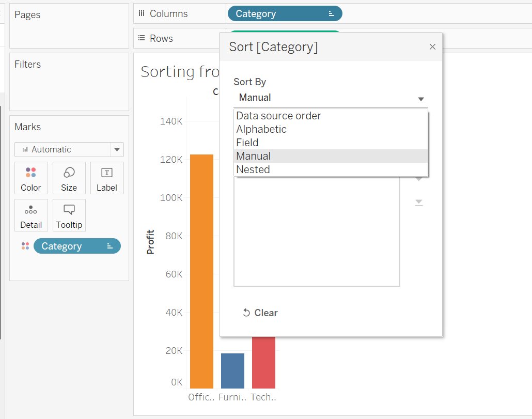The height and width of the screenshot is (419, 532).
Task: Click color dots icon beside Marks Category pill
Action: 25,246
